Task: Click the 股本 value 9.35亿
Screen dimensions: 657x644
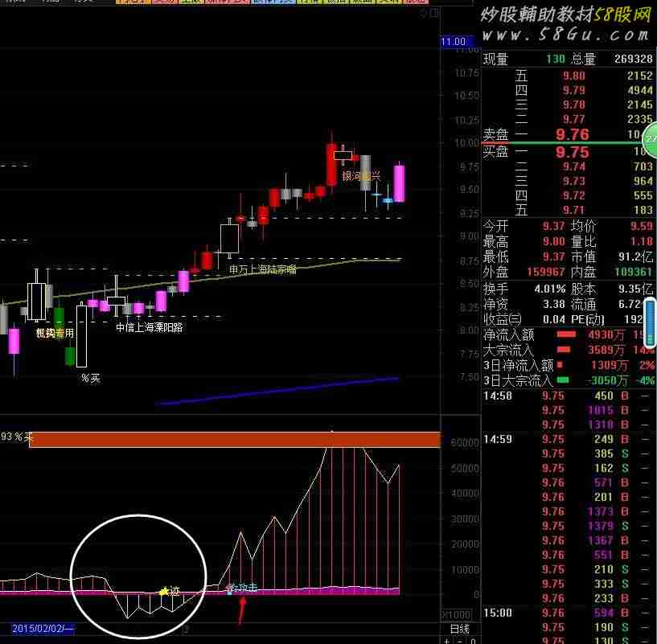Action: (x=635, y=289)
